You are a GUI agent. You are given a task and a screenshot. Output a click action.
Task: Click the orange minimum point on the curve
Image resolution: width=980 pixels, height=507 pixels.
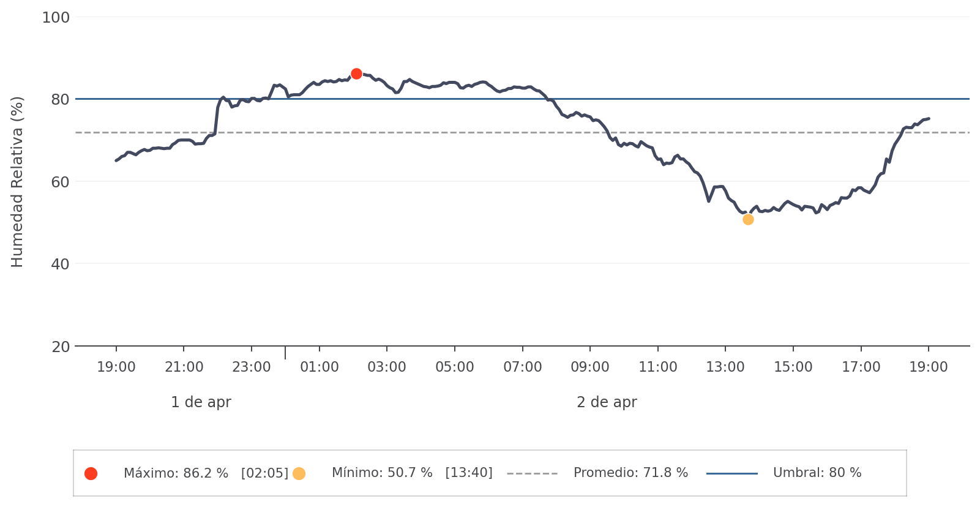[748, 220]
